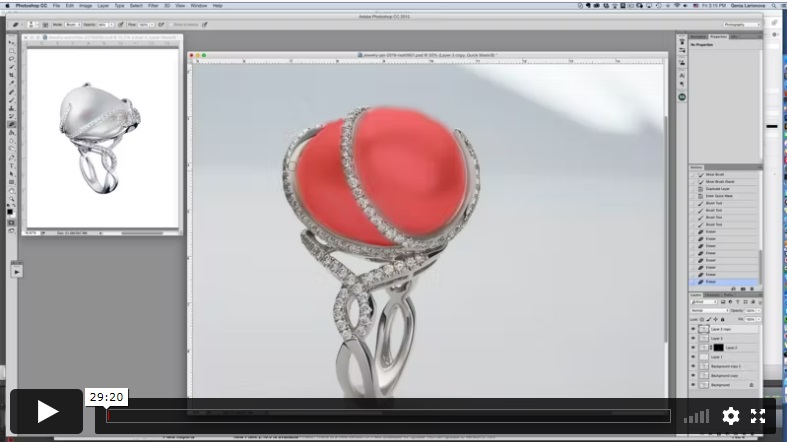This screenshot has height=442, width=787.
Task: Hide the Layer 2 layer
Action: [693, 347]
